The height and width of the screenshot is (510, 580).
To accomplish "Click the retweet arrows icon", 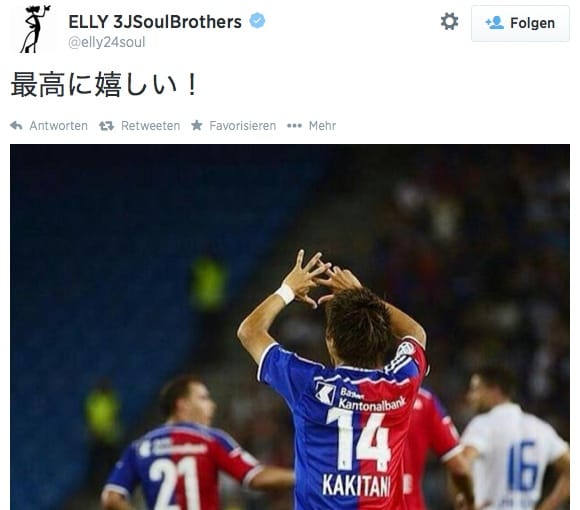I will tap(107, 126).
